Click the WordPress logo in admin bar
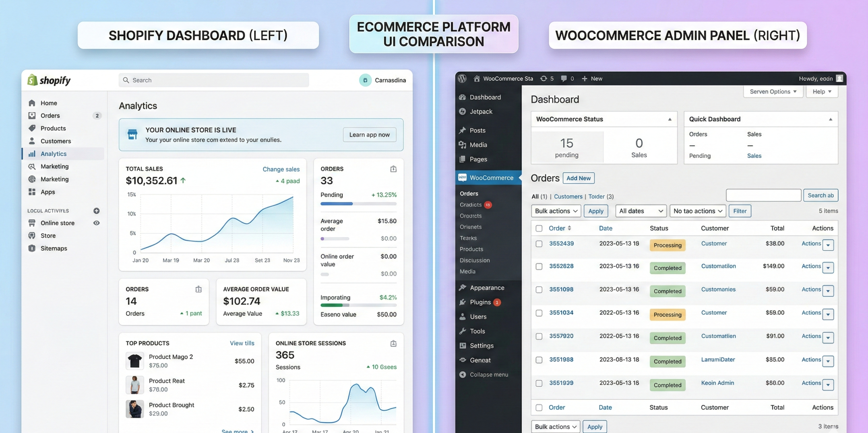 pyautogui.click(x=462, y=78)
